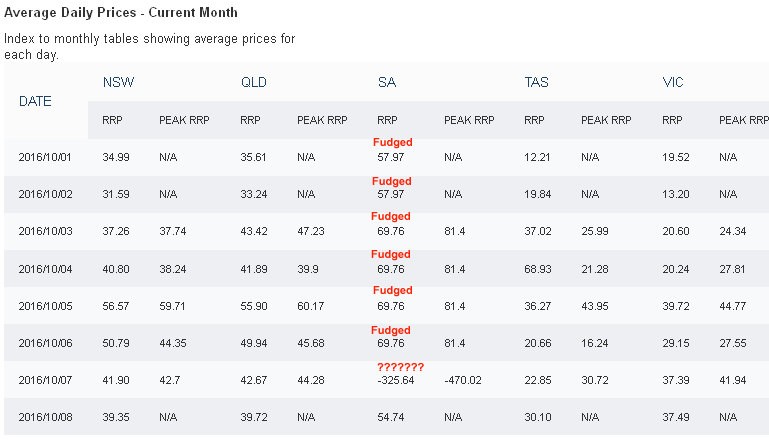The height and width of the screenshot is (442, 769).
Task: Click the Fudged label on 2016/10/01 row
Action: [392, 142]
